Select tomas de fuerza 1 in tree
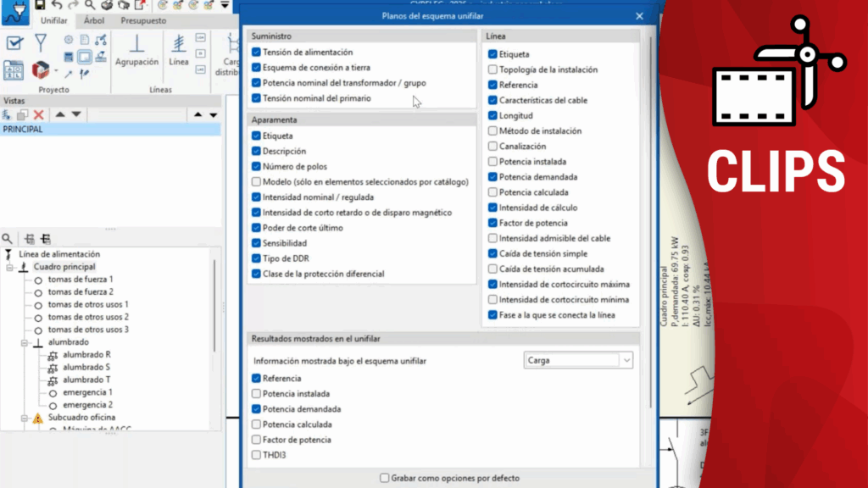The height and width of the screenshot is (488, 868). (81, 279)
